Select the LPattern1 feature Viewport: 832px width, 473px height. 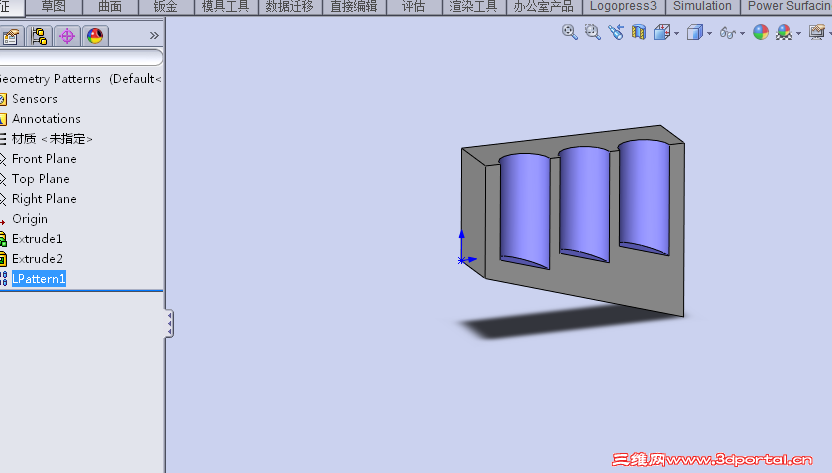pos(38,279)
